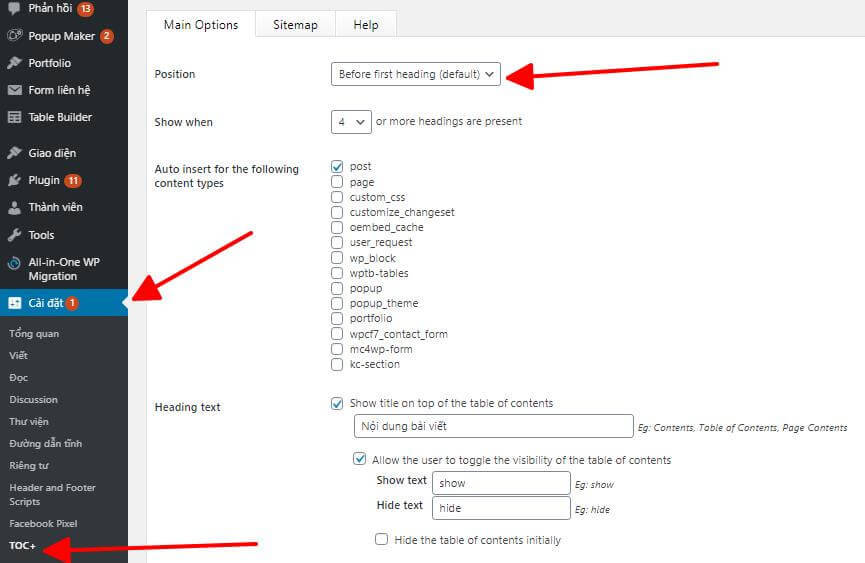Open Discussion settings submenu
Viewport: 865px width, 563px height.
(34, 399)
